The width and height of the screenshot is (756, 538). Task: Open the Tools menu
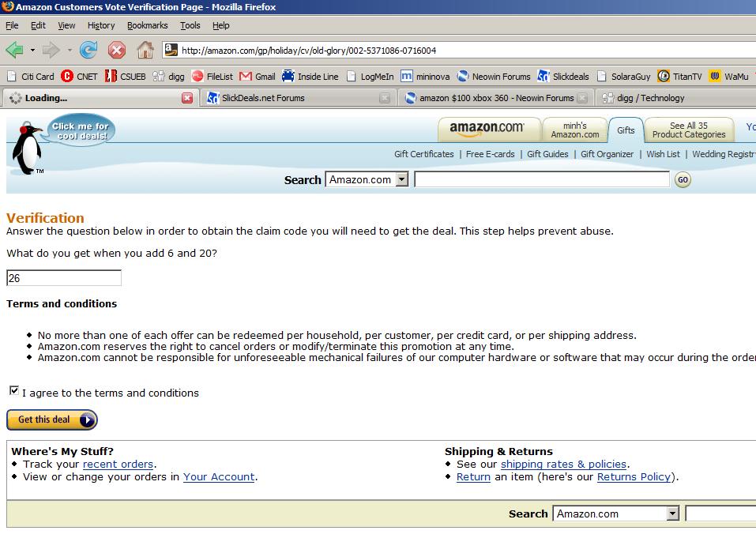click(190, 25)
